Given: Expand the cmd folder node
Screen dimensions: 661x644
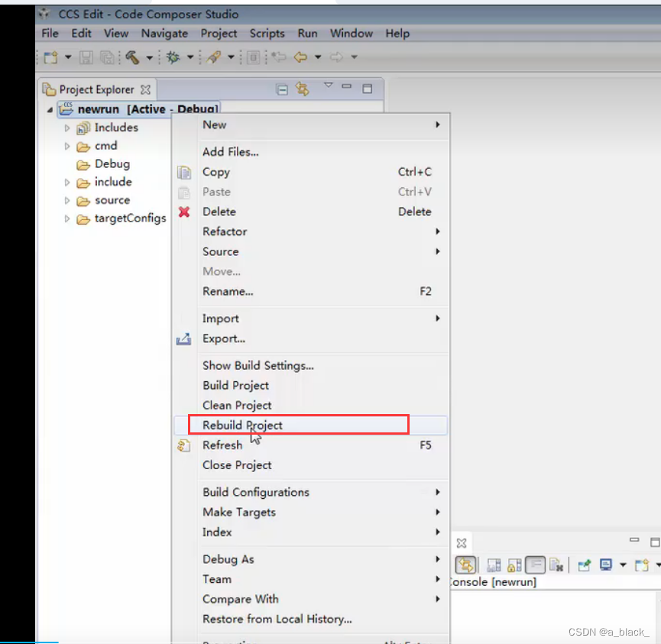Looking at the screenshot, I should coord(67,146).
